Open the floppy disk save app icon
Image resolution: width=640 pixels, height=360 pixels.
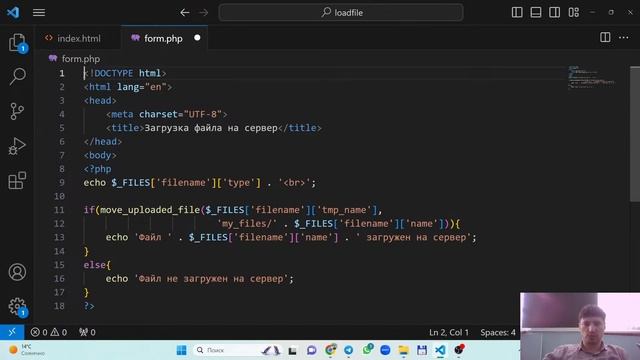click(x=422, y=350)
